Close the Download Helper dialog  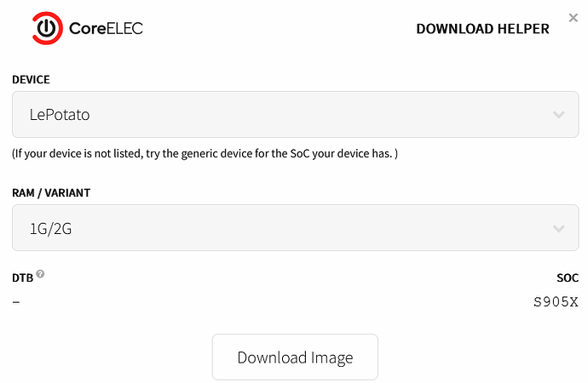(574, 17)
